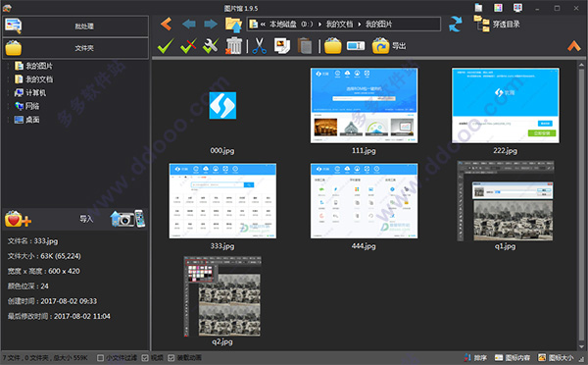Select thumbnail 111.jpg

[x=364, y=106]
